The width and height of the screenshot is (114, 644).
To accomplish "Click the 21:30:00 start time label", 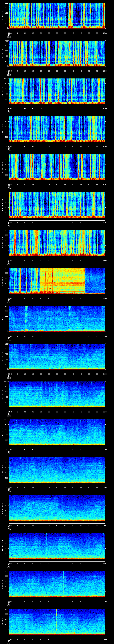I will pos(9,639).
